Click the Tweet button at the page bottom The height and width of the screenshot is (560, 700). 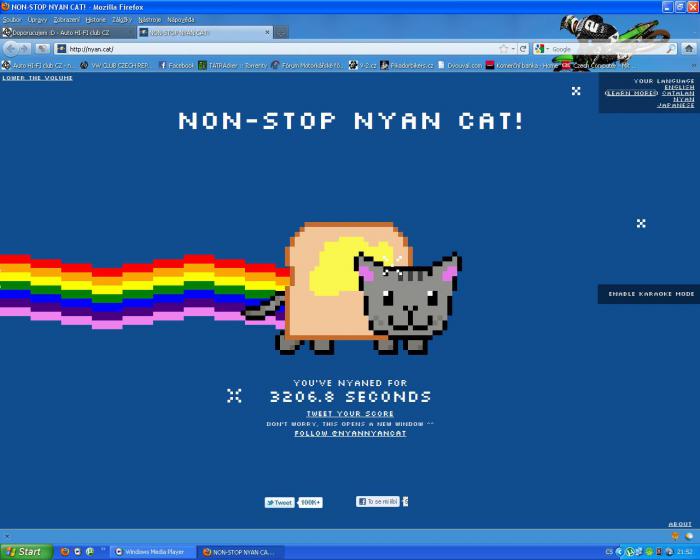pyautogui.click(x=279, y=502)
